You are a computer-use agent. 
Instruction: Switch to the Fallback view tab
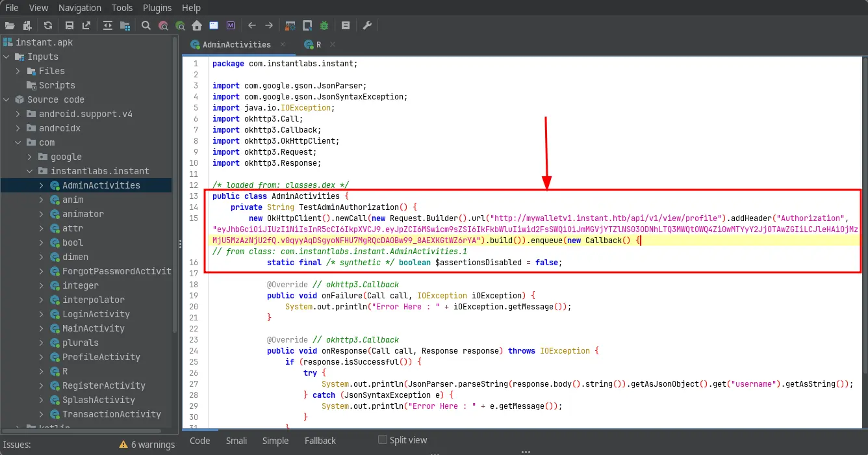[x=320, y=440]
